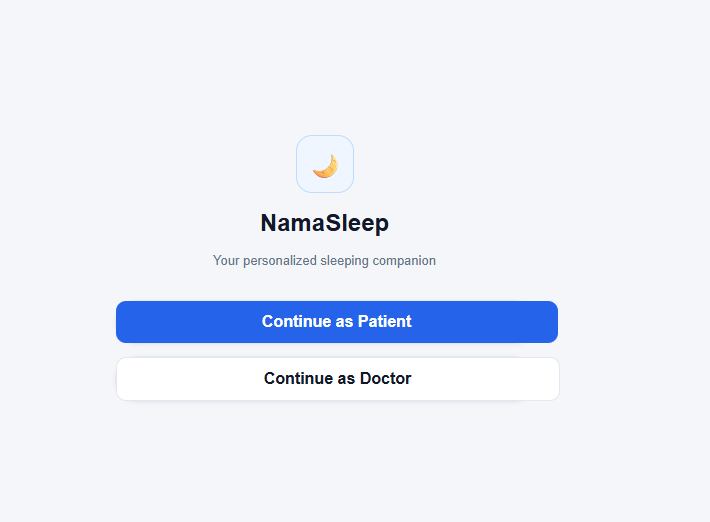Proceed with the primary blue button
This screenshot has width=710, height=522.
click(336, 322)
